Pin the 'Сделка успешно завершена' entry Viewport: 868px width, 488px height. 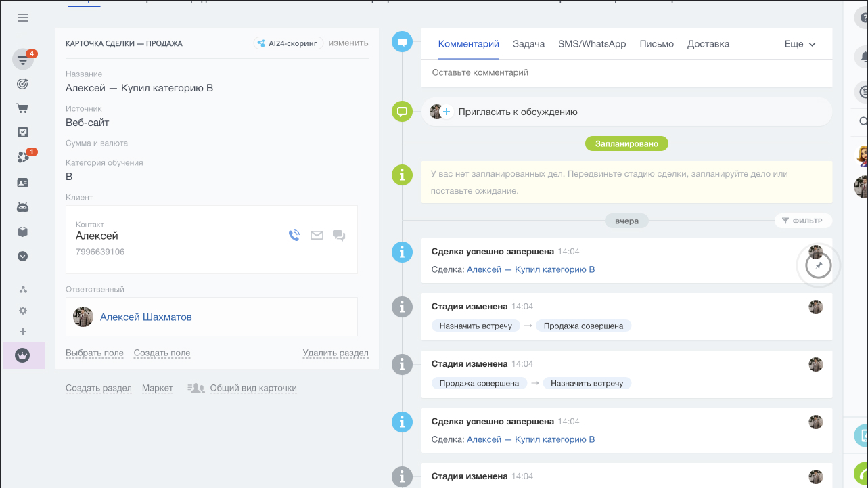click(819, 267)
